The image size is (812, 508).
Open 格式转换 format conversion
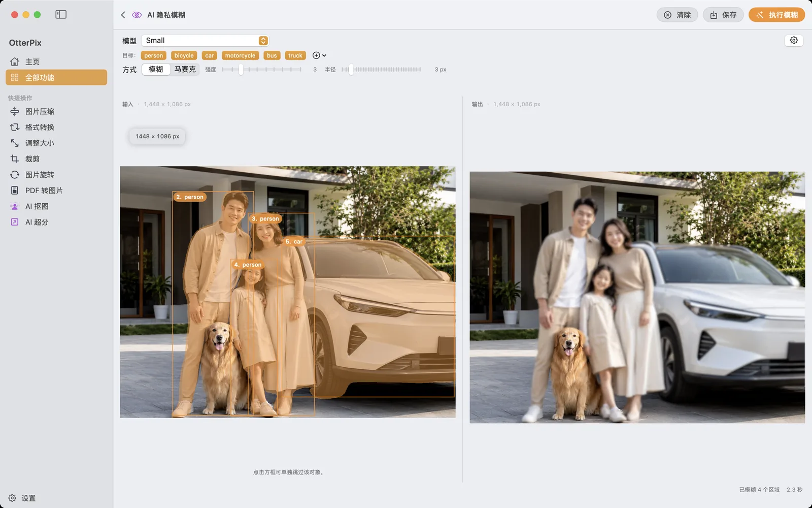tap(56, 127)
